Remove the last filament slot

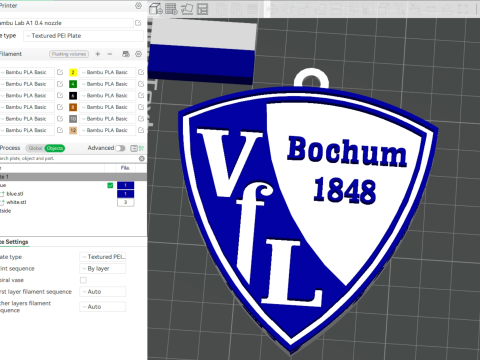point(110,54)
